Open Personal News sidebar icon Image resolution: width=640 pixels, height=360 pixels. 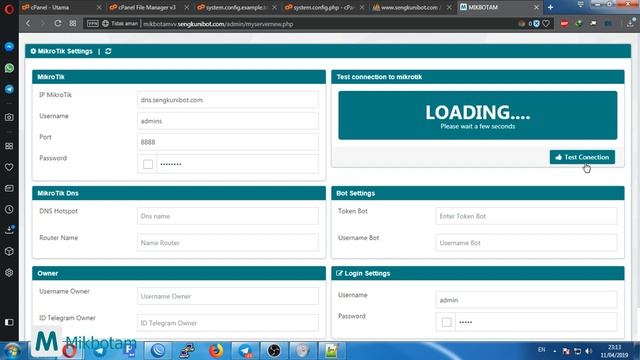(9, 188)
